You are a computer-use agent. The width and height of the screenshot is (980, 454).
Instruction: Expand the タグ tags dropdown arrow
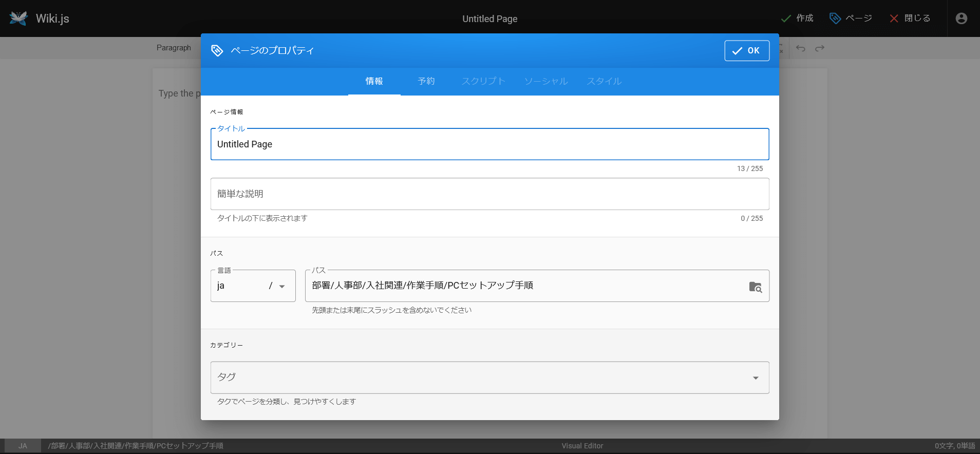click(x=756, y=378)
